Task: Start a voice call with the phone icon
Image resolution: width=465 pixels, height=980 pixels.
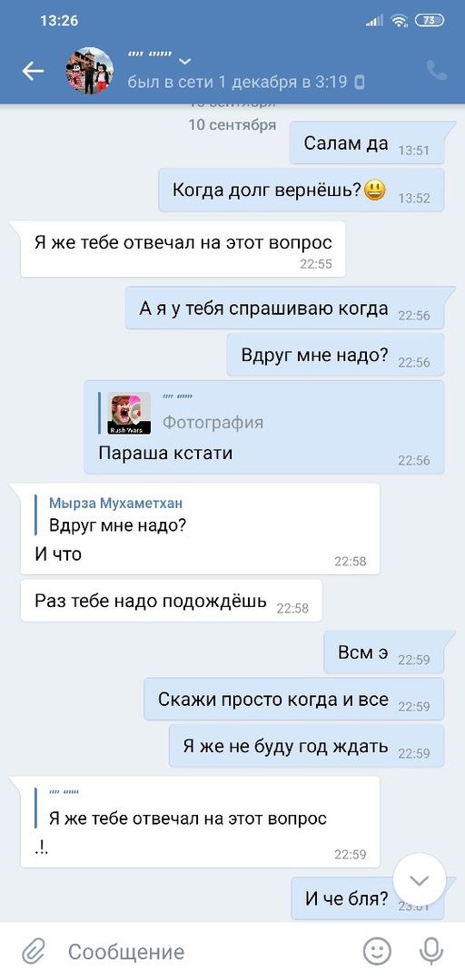Action: coord(436,71)
